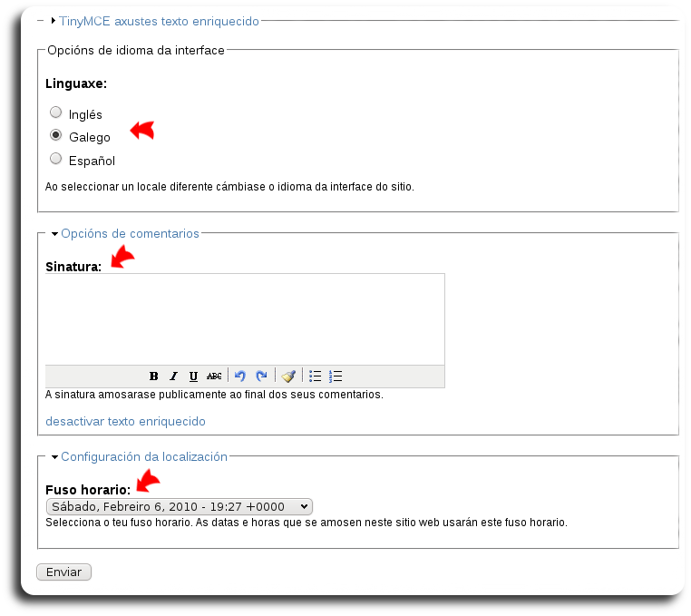This screenshot has height=616, width=691.
Task: Select the Inglés language radio button
Action: [56, 112]
